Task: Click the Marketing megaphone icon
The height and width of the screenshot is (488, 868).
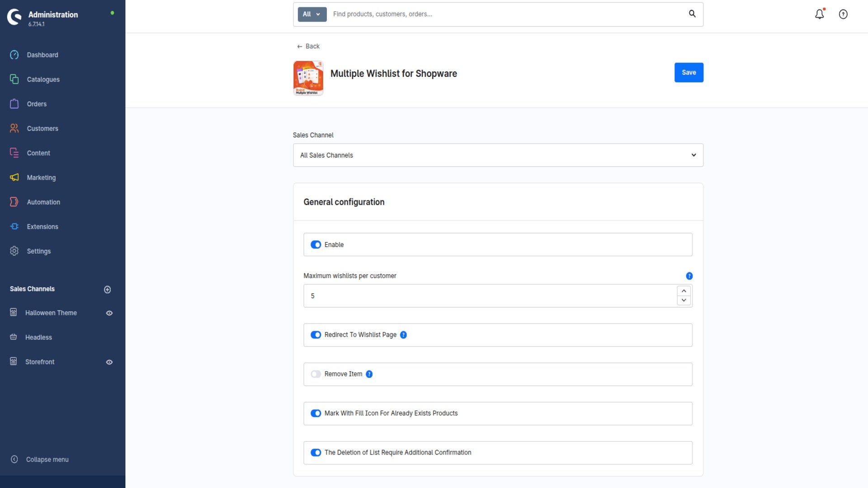Action: (x=14, y=177)
